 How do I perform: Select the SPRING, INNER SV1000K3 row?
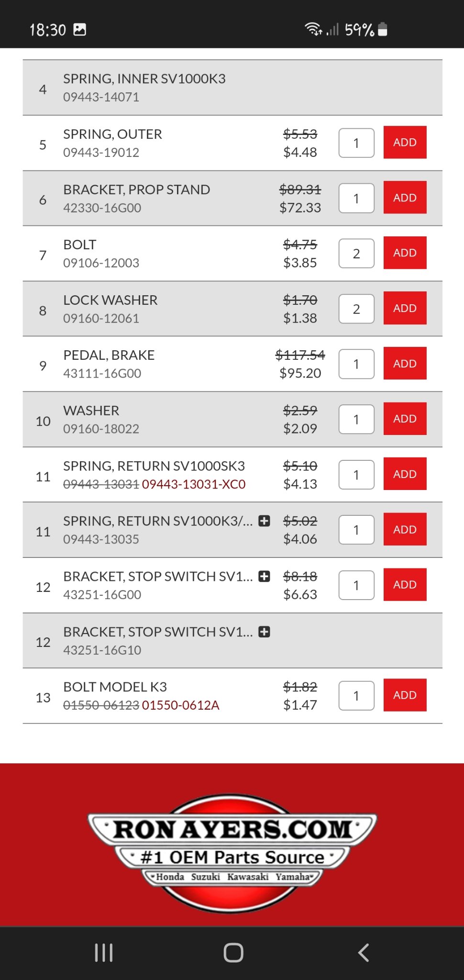click(x=232, y=88)
